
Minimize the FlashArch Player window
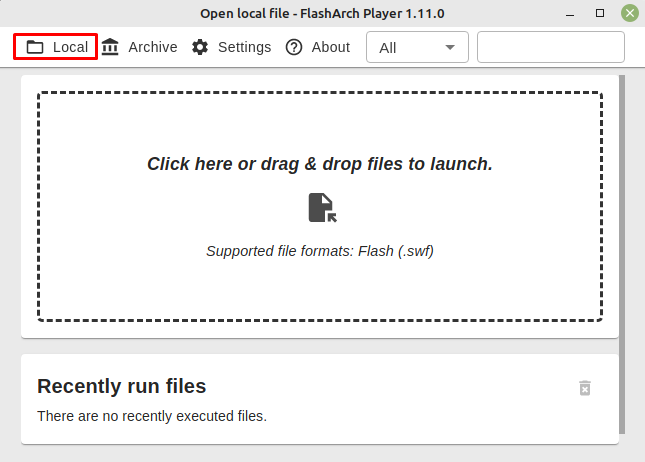570,14
